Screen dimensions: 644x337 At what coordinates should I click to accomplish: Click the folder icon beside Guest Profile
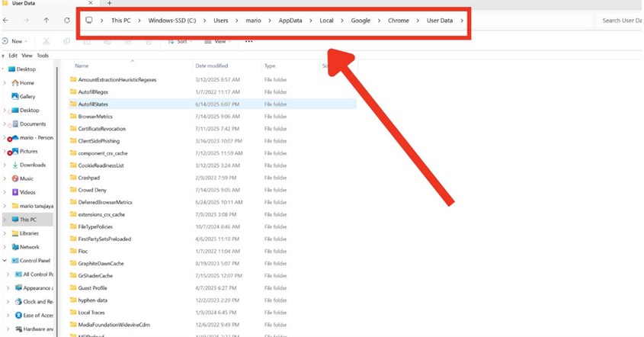tap(73, 287)
